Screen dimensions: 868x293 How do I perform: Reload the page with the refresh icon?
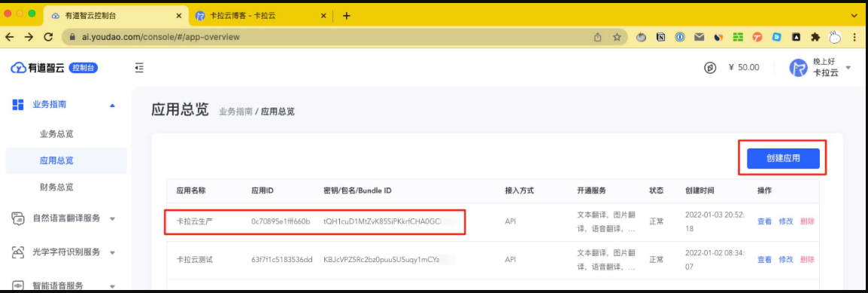point(48,37)
